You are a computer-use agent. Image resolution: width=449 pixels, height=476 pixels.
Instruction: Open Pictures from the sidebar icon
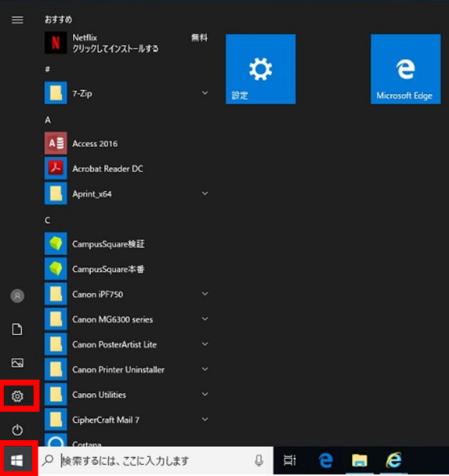click(x=17, y=362)
